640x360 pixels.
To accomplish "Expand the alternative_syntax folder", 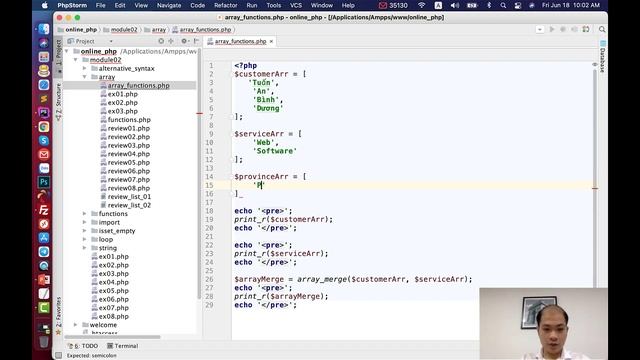I will (84, 69).
